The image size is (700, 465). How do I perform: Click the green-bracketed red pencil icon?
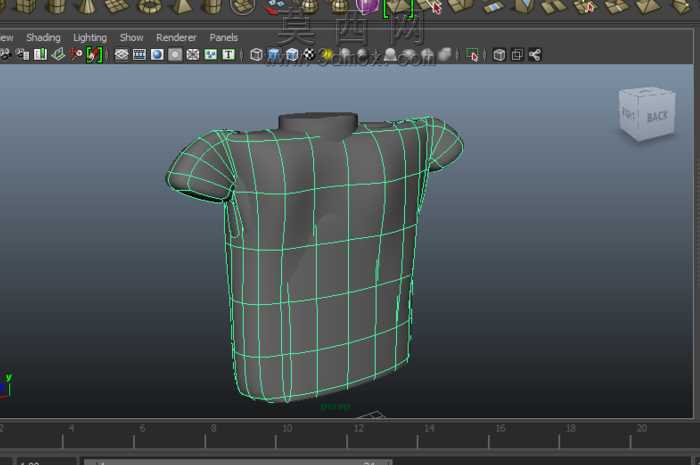94,55
